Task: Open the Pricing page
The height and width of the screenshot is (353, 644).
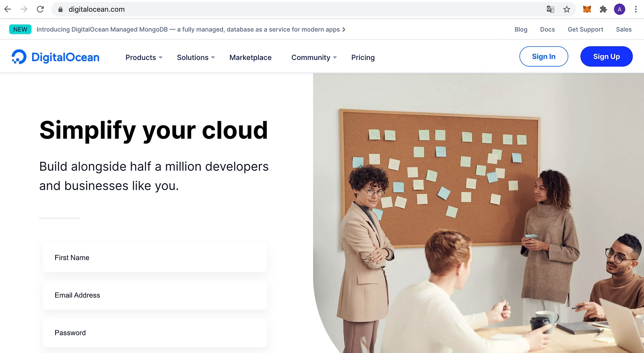Action: coord(363,57)
